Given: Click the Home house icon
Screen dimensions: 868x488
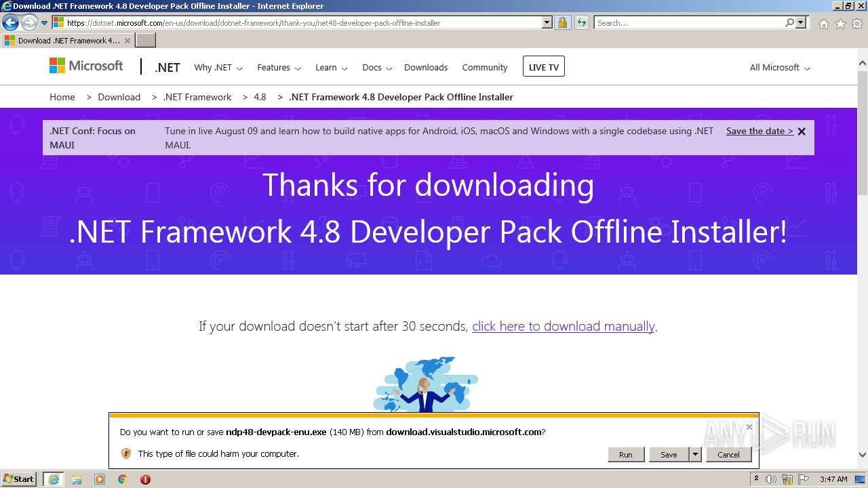Looking at the screenshot, I should (823, 24).
